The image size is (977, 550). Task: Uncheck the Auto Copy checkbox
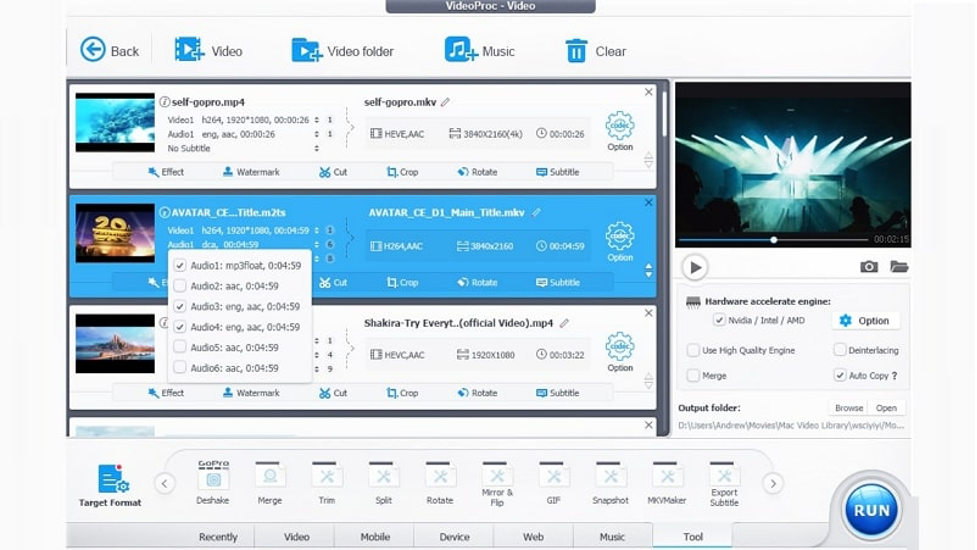(x=840, y=375)
